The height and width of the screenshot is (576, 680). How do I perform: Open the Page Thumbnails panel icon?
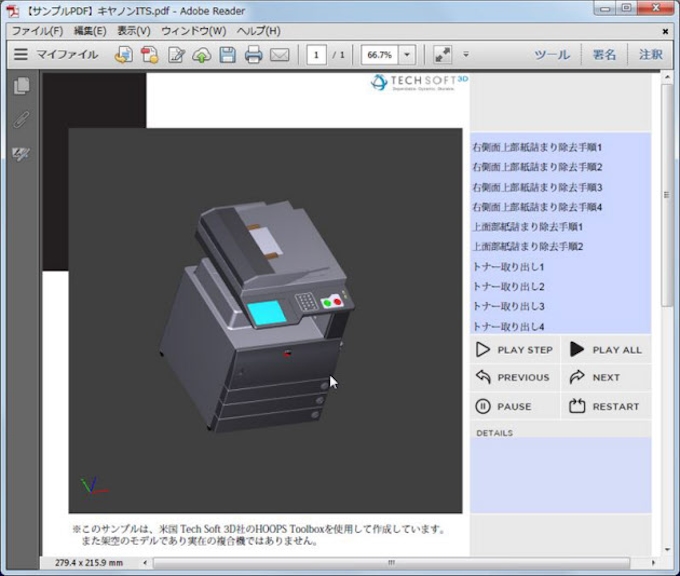click(20, 87)
